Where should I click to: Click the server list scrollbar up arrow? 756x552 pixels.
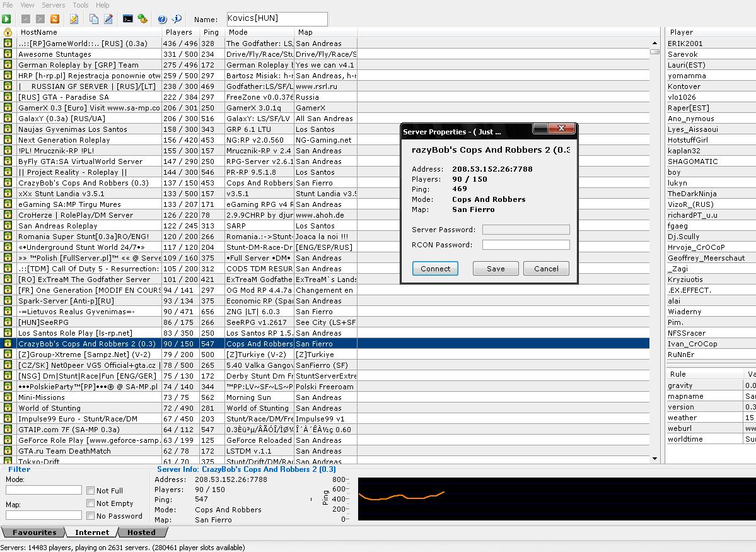click(x=654, y=44)
